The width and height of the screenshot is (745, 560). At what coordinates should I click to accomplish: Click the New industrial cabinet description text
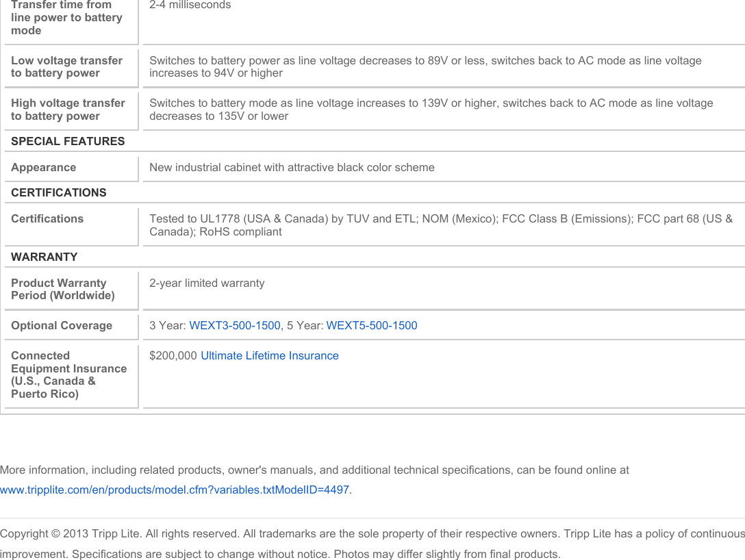click(x=292, y=168)
